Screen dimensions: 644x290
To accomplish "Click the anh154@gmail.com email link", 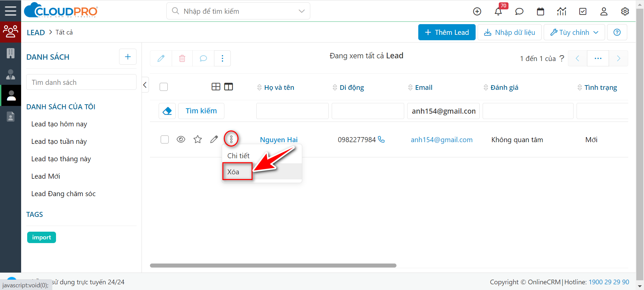I will (442, 139).
